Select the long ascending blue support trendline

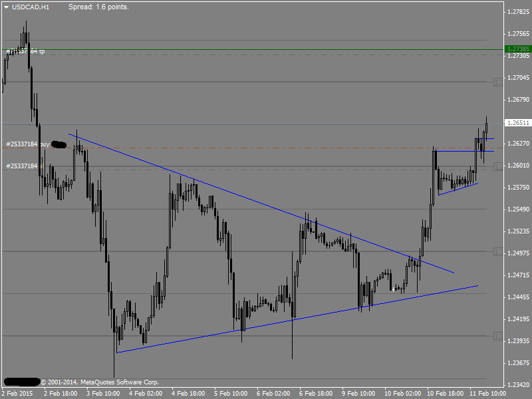[x=297, y=319]
